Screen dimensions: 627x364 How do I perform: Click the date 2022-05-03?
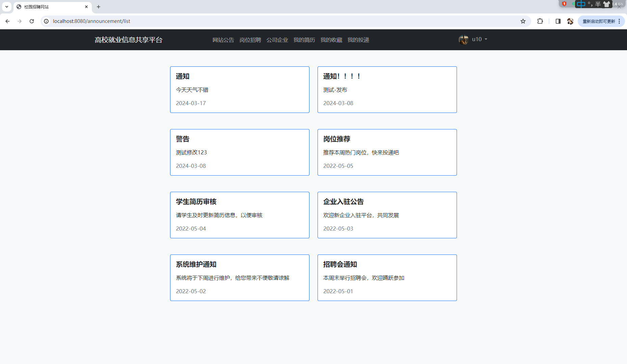point(338,229)
